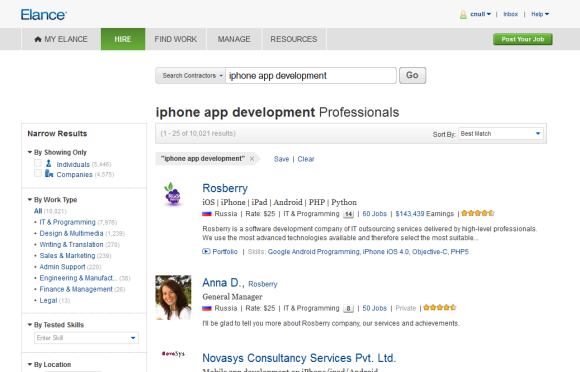Open the Rosberry profile title link

[225, 188]
